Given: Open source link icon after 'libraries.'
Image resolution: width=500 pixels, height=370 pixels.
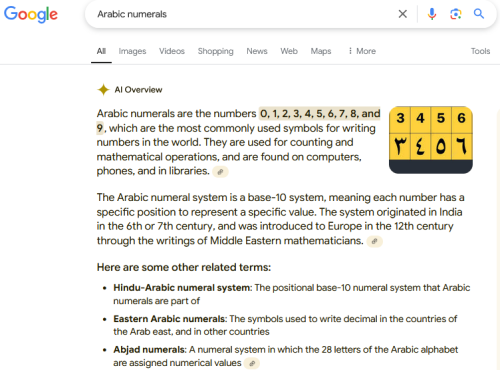Looking at the screenshot, I should (x=220, y=172).
